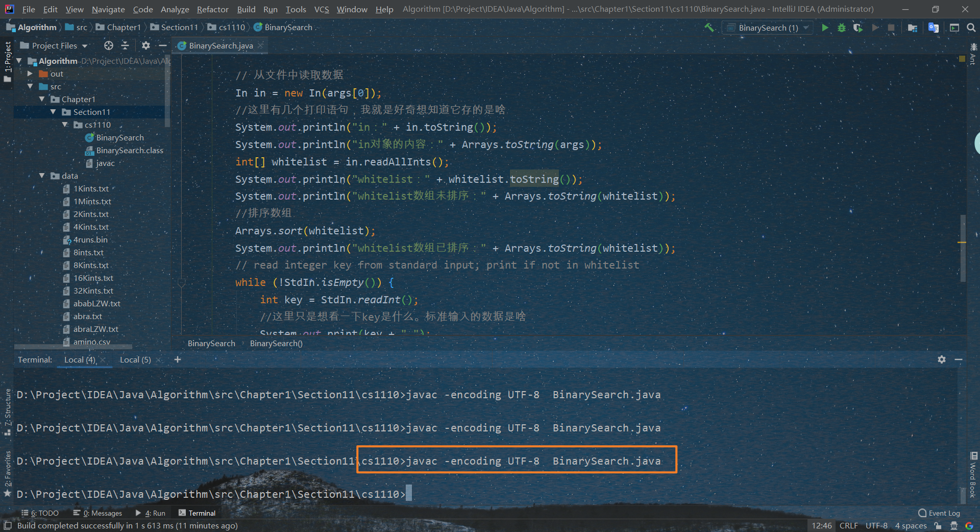Viewport: 980px width, 532px height.
Task: Run with Coverage shield icon
Action: pyautogui.click(x=858, y=28)
